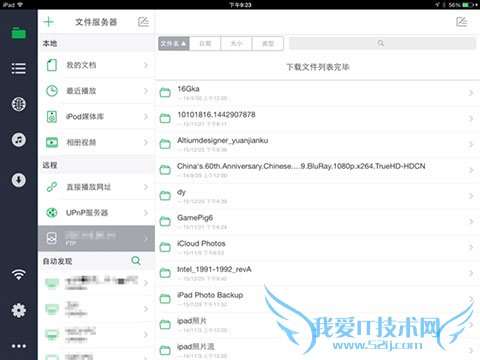480x360 pixels.
Task: Select UPnP服务器 label
Action: pyautogui.click(x=87, y=212)
